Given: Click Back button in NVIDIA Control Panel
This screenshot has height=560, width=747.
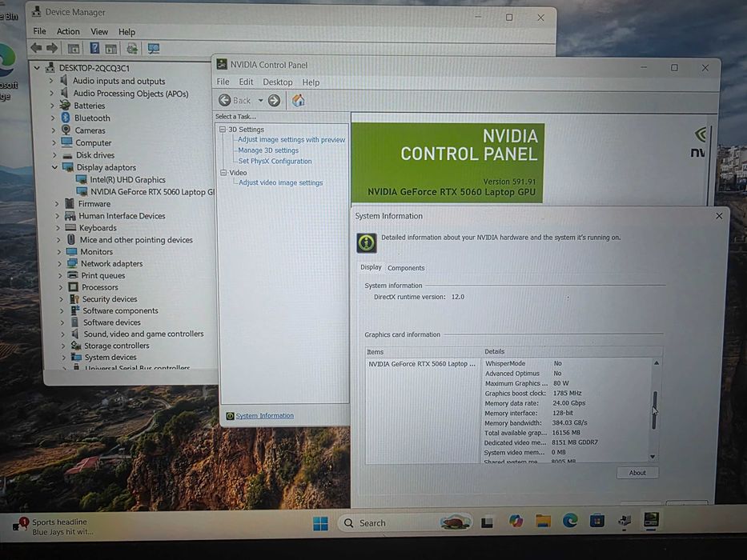Looking at the screenshot, I should tap(235, 100).
